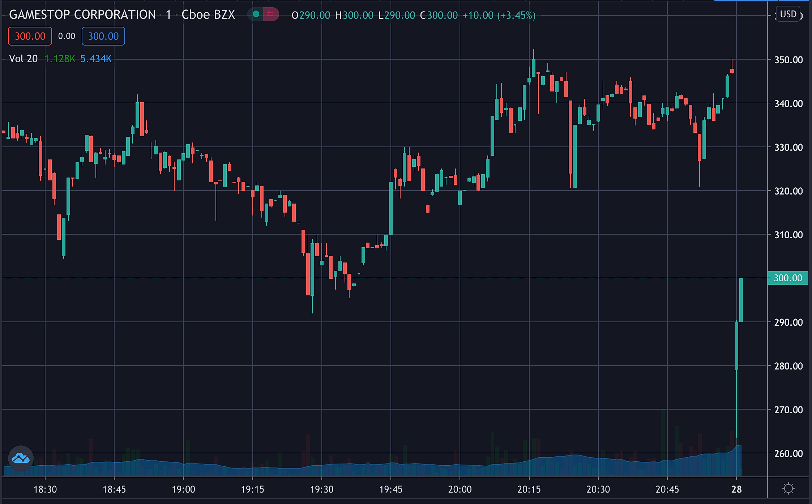Click the 19:45 time axis label
The height and width of the screenshot is (504, 812).
point(391,490)
